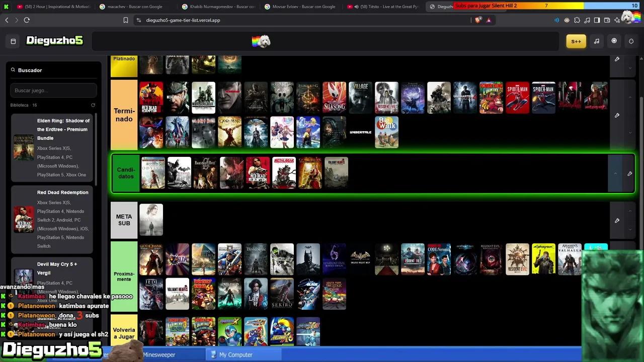Select Metal Gear cover in Candidatos
644x362 pixels.
[284, 173]
